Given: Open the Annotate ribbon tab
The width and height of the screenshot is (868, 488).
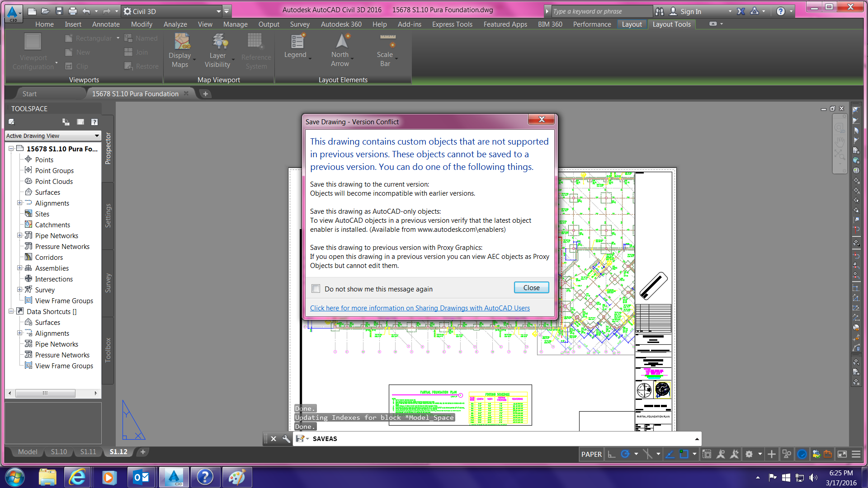Looking at the screenshot, I should click(106, 24).
